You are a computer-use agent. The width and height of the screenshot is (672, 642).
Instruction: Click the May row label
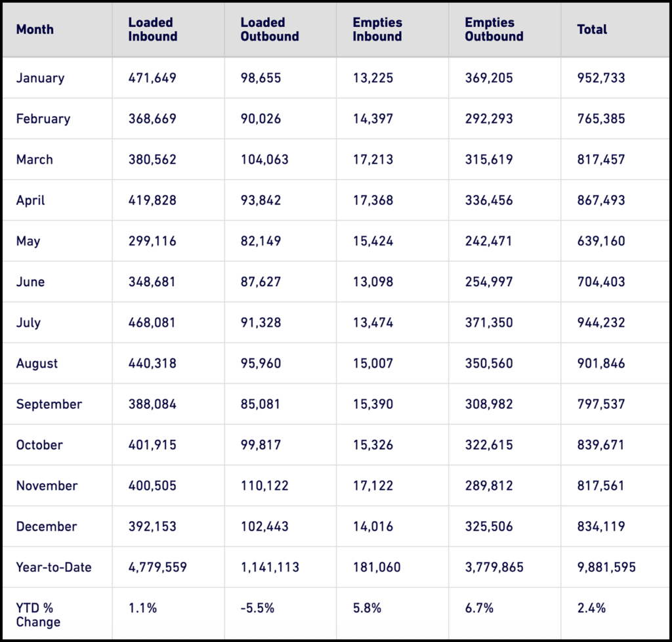pos(28,241)
